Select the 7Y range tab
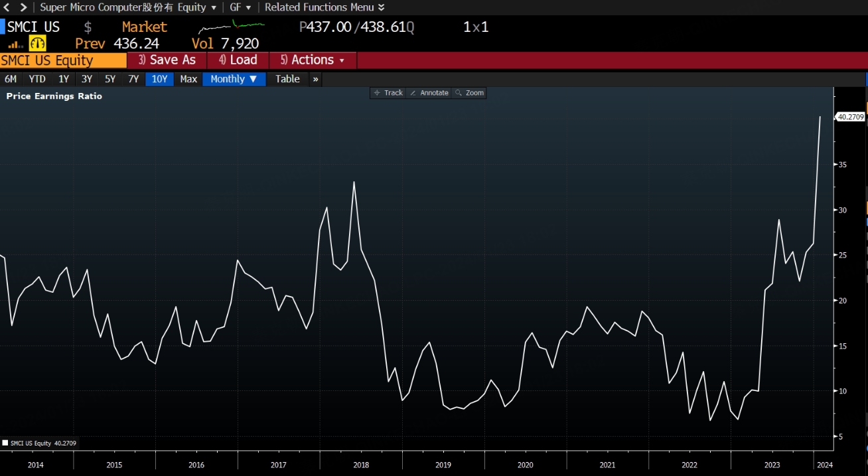The image size is (868, 476). coord(133,79)
